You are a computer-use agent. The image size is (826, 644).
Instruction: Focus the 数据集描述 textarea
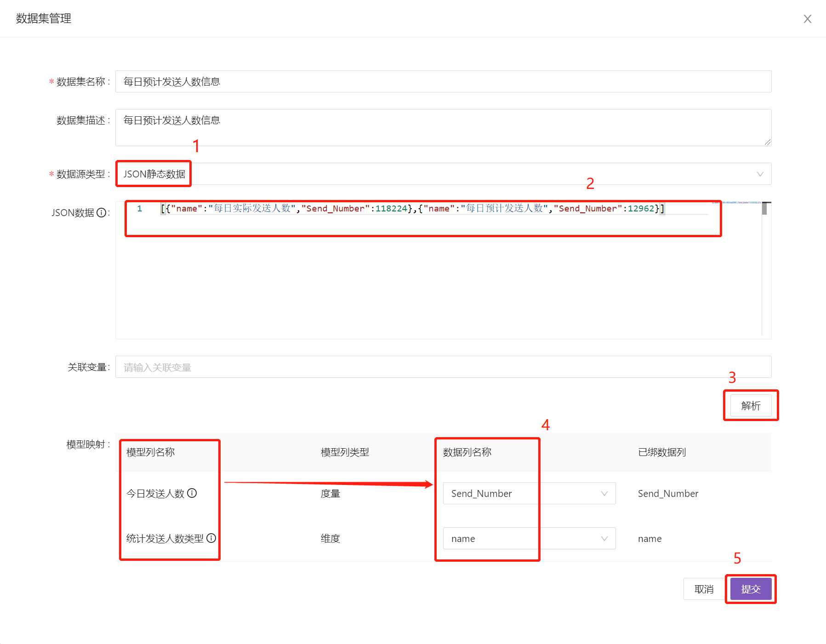443,127
